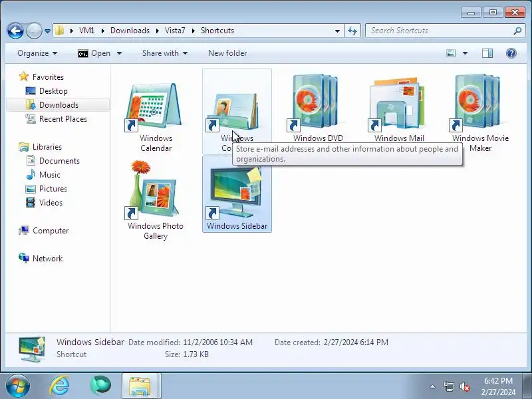The image size is (532, 399).
Task: Open the recent pages dropdown arrow
Action: [x=47, y=31]
